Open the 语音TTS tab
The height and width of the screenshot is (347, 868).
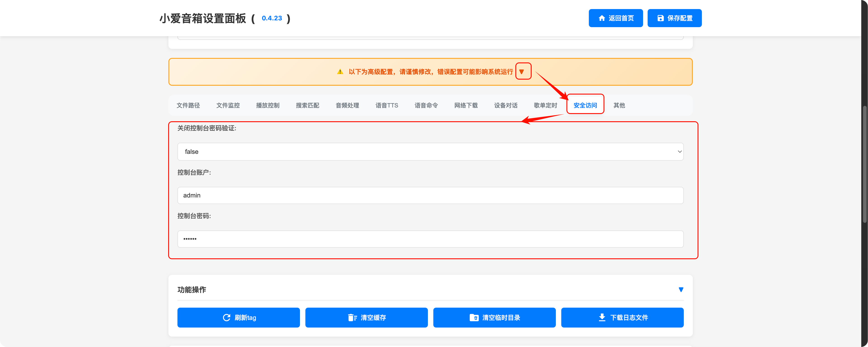pyautogui.click(x=387, y=105)
